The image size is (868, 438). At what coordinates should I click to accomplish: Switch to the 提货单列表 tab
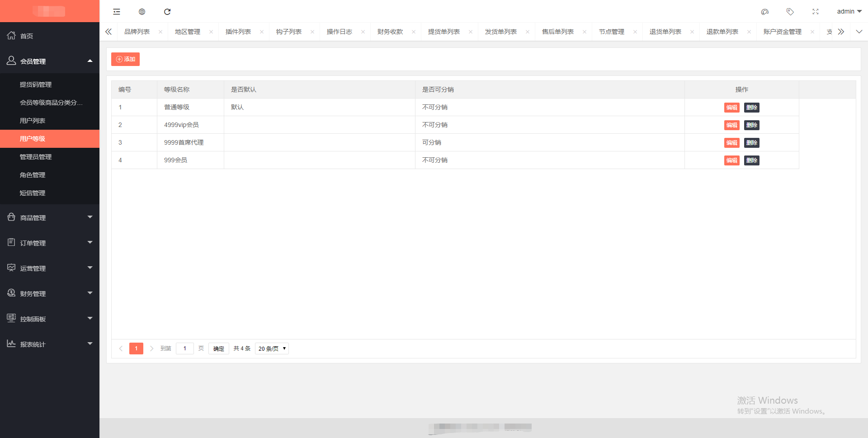[444, 32]
